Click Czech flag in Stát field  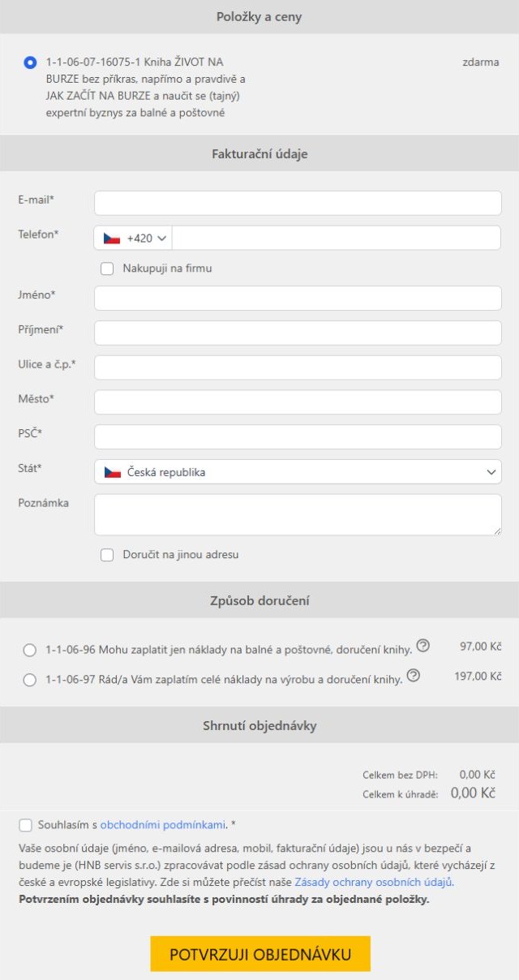click(113, 472)
